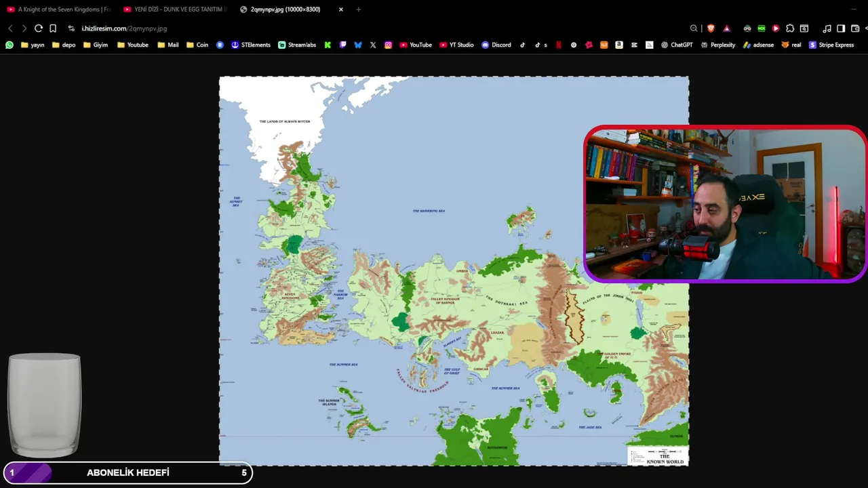Reload the current page

[39, 28]
